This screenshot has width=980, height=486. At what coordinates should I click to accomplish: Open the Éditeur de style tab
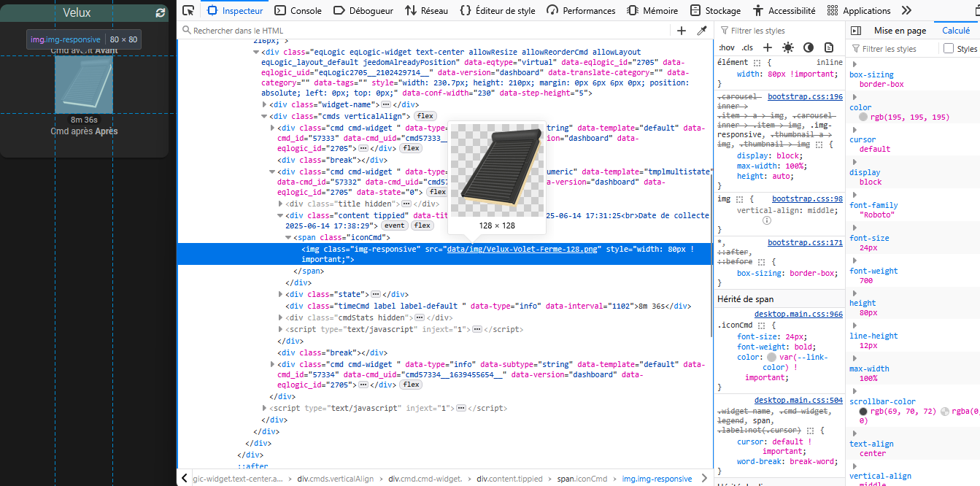click(x=498, y=10)
